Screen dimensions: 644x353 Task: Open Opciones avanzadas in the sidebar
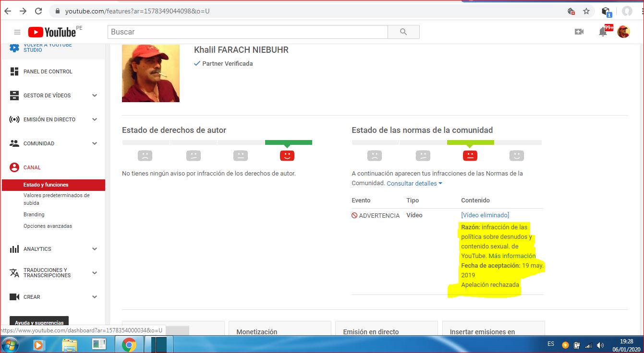coord(48,226)
